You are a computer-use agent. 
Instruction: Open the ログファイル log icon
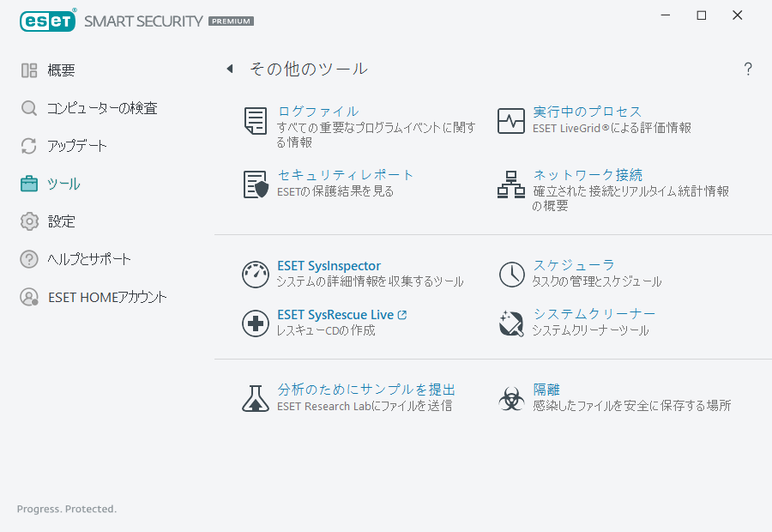(255, 120)
